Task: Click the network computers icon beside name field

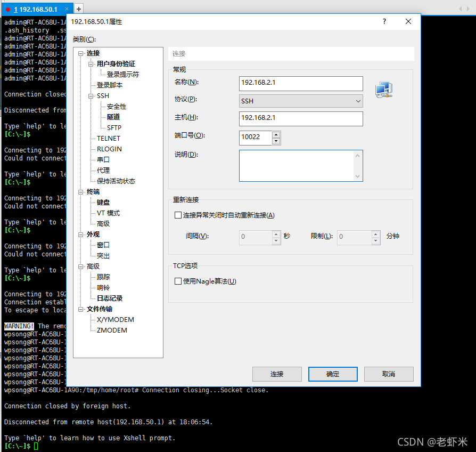Action: tap(384, 90)
